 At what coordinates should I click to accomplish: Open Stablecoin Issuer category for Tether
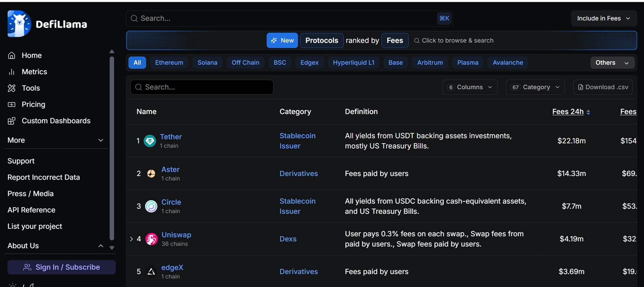click(x=298, y=141)
